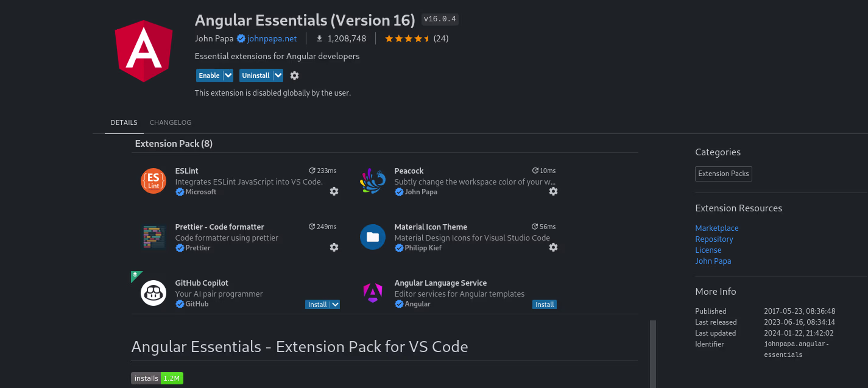Switch to the CHANGELOG tab

click(x=171, y=122)
